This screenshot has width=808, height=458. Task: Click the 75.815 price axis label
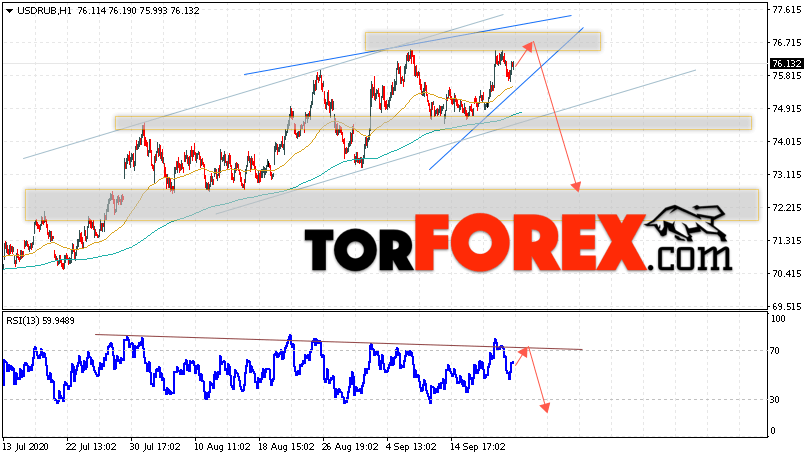[x=786, y=76]
